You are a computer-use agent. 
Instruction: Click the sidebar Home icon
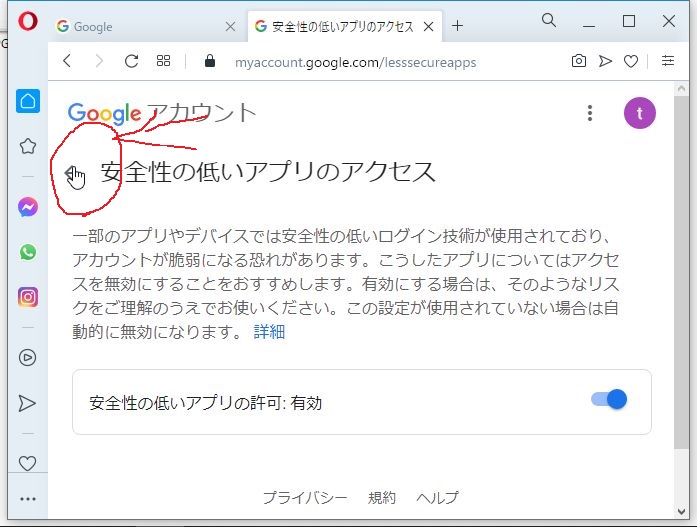[28, 101]
